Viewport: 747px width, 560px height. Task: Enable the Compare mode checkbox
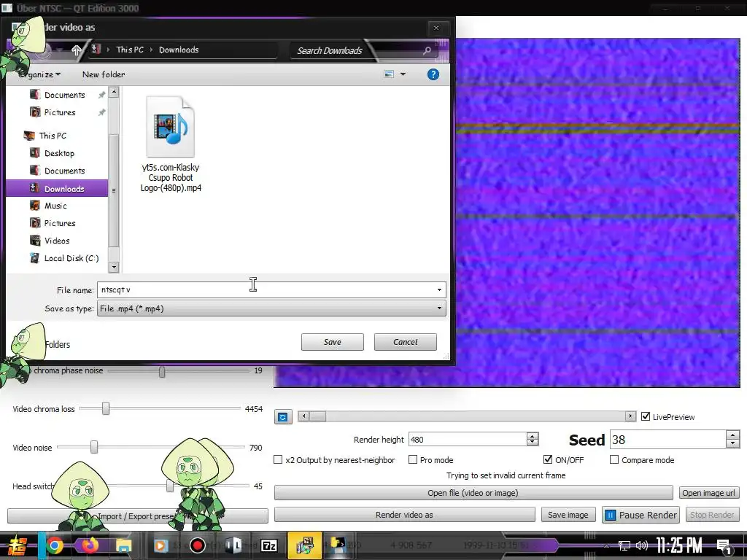tap(614, 459)
